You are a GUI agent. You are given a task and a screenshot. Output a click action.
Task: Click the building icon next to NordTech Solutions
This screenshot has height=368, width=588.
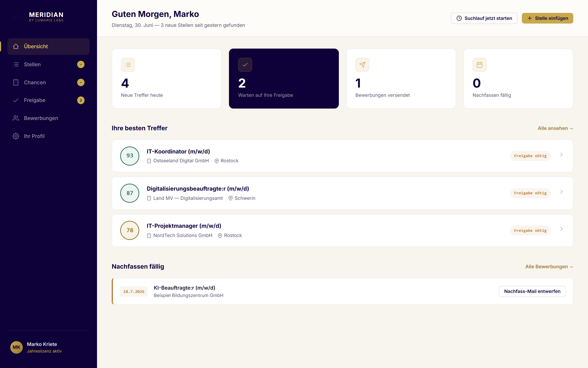click(149, 236)
